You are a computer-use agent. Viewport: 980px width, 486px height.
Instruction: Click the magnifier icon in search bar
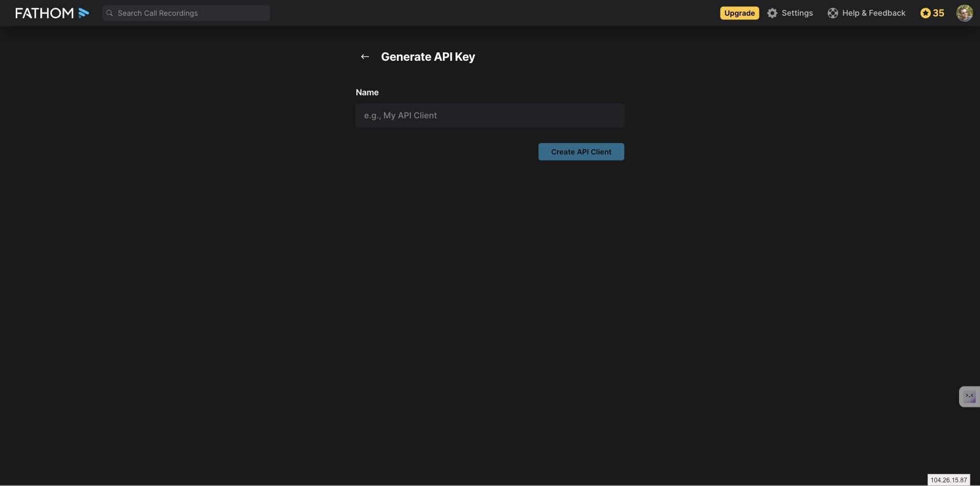coord(110,13)
